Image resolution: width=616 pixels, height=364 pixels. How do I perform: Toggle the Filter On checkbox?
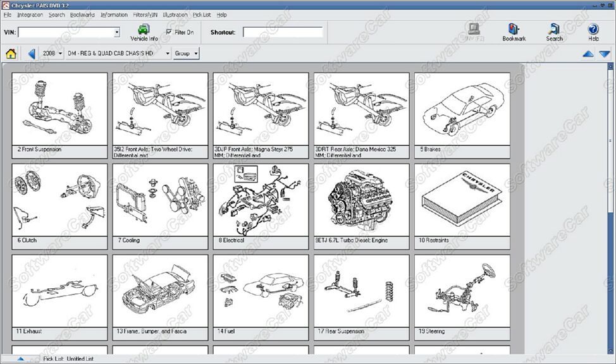point(169,32)
